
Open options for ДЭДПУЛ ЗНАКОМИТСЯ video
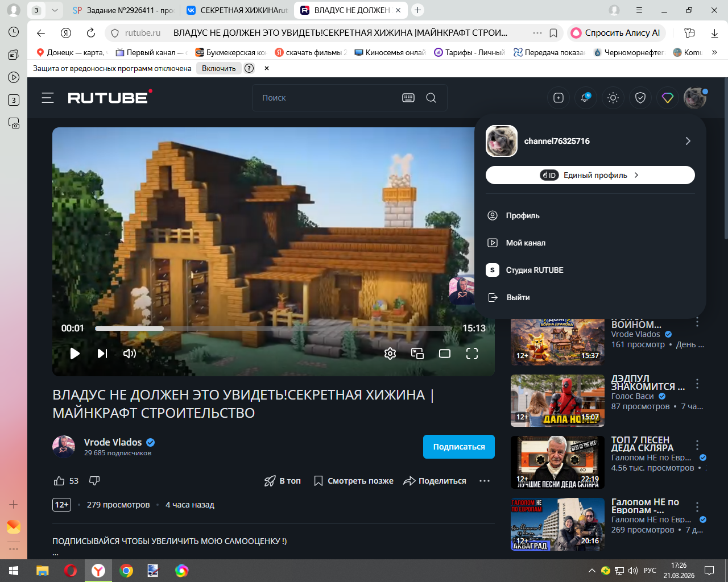point(697,384)
